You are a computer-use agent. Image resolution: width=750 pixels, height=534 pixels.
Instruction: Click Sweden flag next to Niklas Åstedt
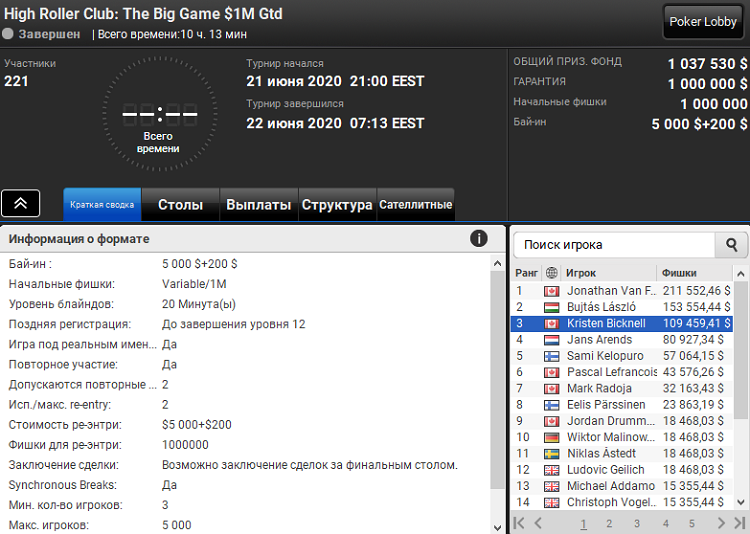click(551, 454)
